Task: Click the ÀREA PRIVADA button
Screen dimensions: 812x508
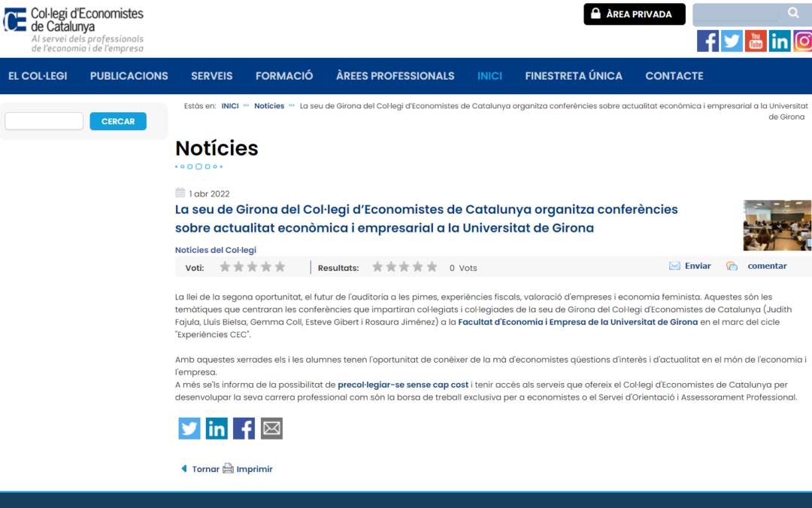Action: click(635, 14)
